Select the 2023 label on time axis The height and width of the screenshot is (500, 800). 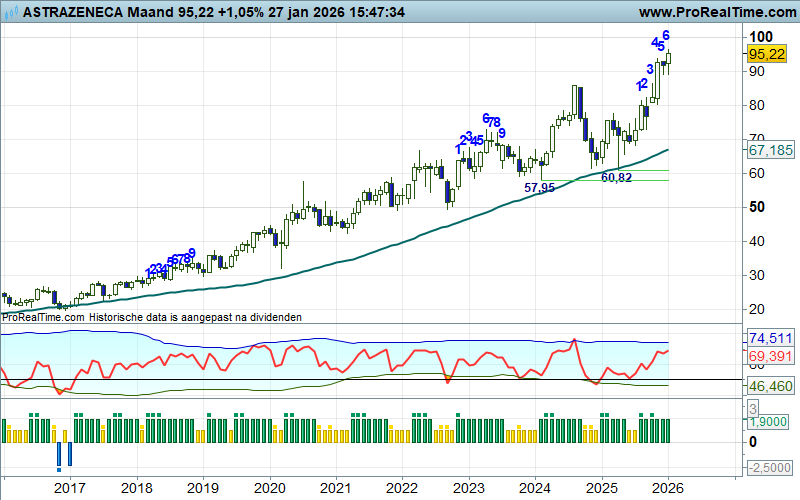click(x=468, y=487)
